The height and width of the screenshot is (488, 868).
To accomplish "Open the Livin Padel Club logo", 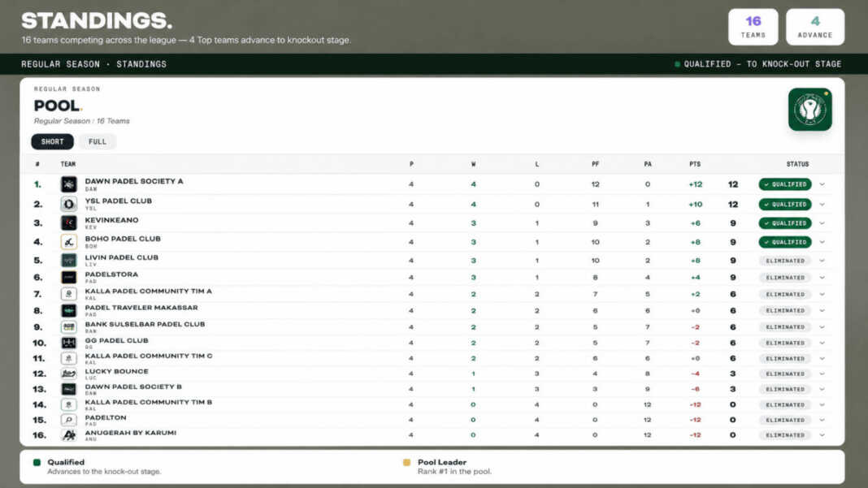I will (68, 260).
